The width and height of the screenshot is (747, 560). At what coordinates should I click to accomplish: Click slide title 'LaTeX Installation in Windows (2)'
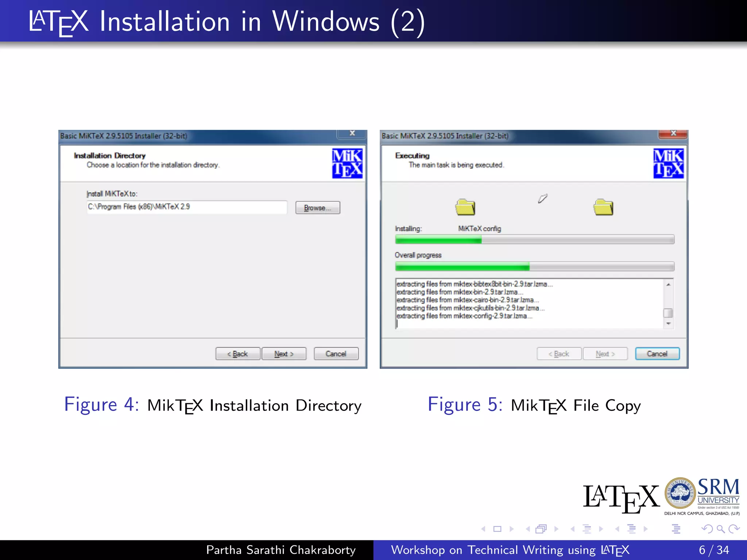point(227,22)
